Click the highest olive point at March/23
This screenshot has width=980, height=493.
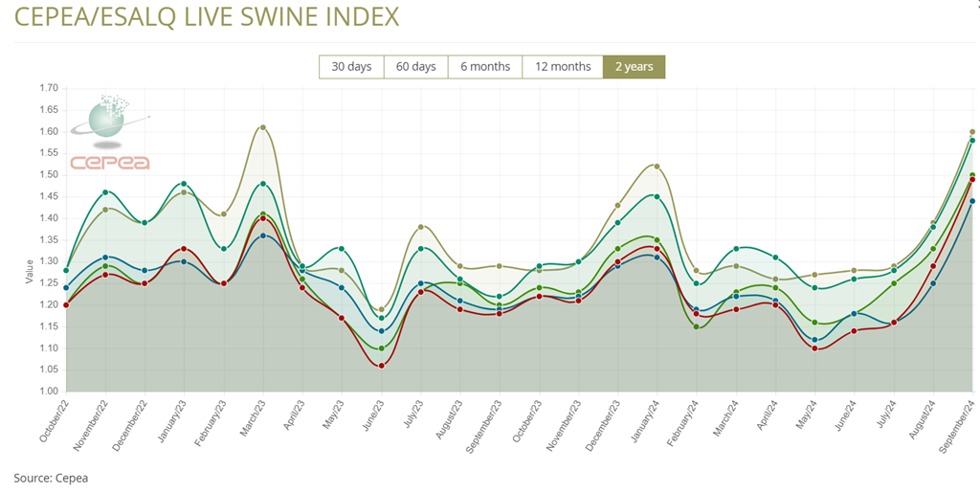tap(263, 127)
